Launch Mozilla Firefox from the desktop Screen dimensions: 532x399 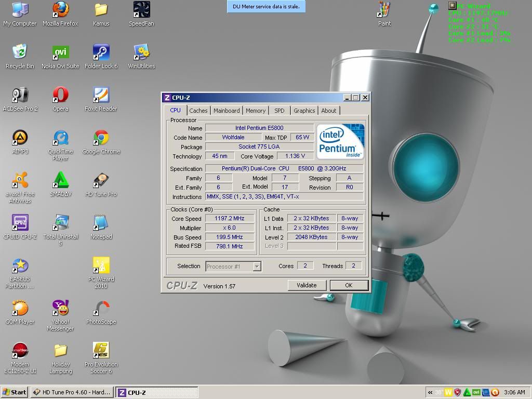pos(60,14)
